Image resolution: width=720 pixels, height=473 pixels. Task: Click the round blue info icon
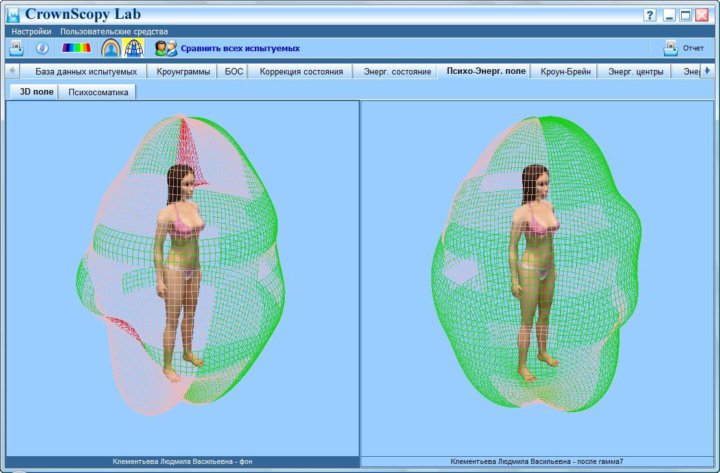42,48
